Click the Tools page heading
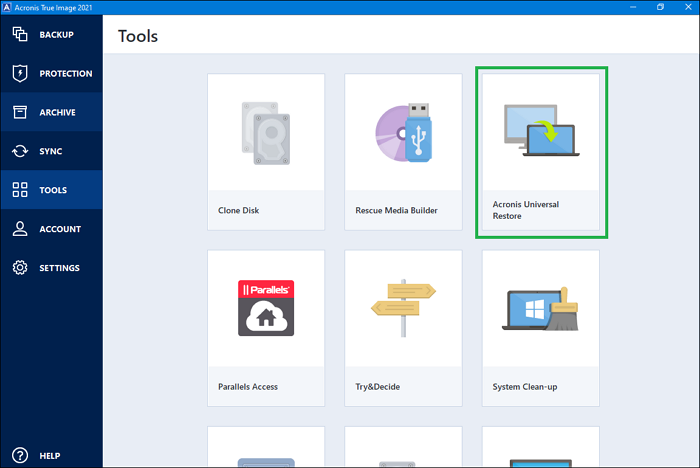Image resolution: width=700 pixels, height=468 pixels. [138, 36]
